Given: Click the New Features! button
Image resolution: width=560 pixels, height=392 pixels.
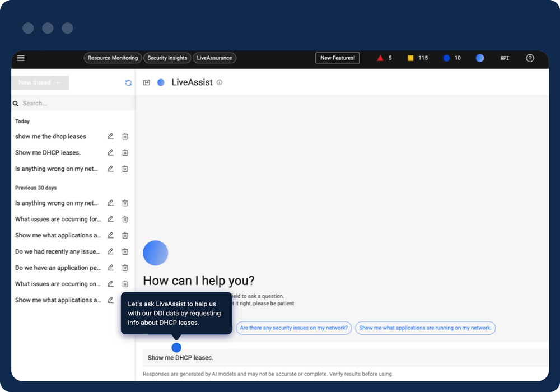Looking at the screenshot, I should point(338,58).
